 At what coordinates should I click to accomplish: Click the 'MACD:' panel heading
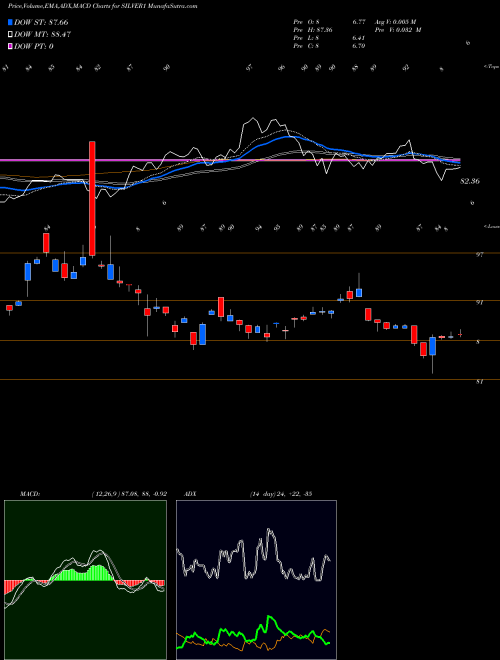(30, 494)
